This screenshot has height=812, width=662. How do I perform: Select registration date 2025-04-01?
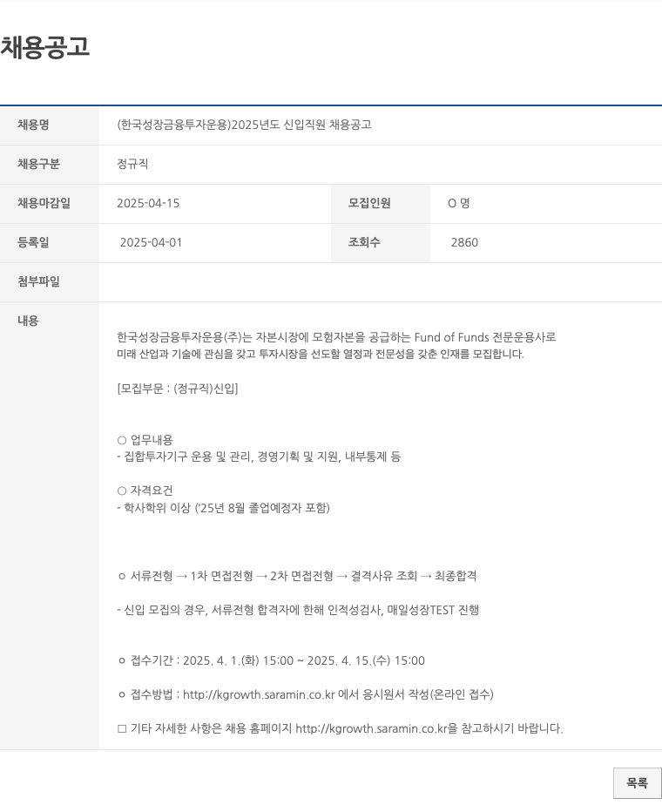coord(152,242)
